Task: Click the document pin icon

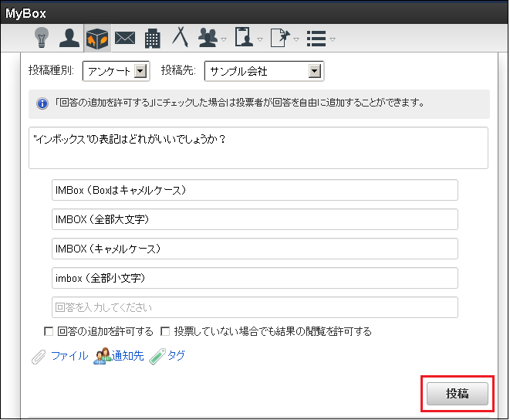Action: pyautogui.click(x=280, y=38)
